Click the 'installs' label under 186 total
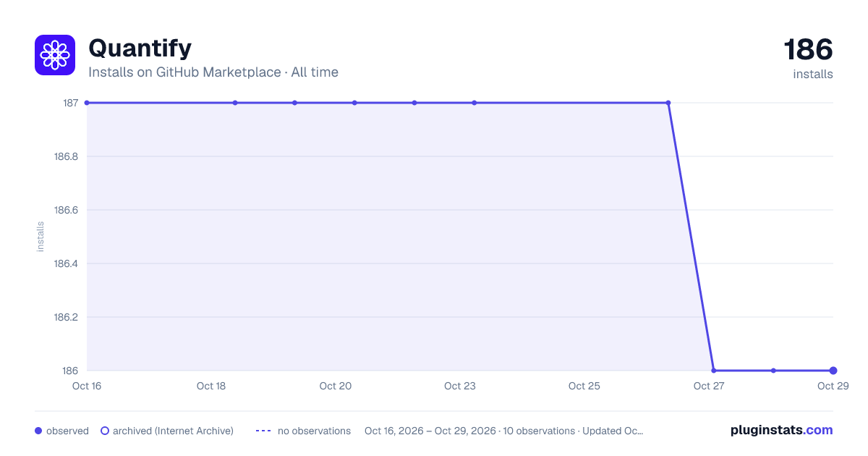 click(x=813, y=74)
